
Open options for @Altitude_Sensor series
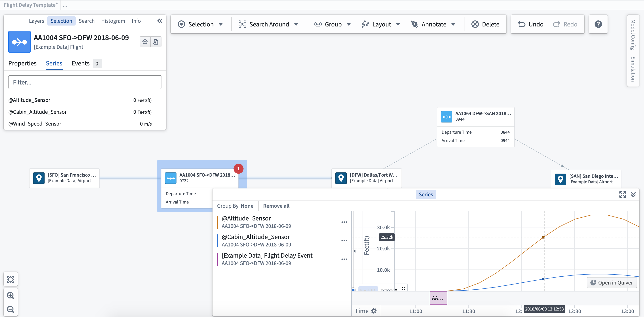pos(344,222)
